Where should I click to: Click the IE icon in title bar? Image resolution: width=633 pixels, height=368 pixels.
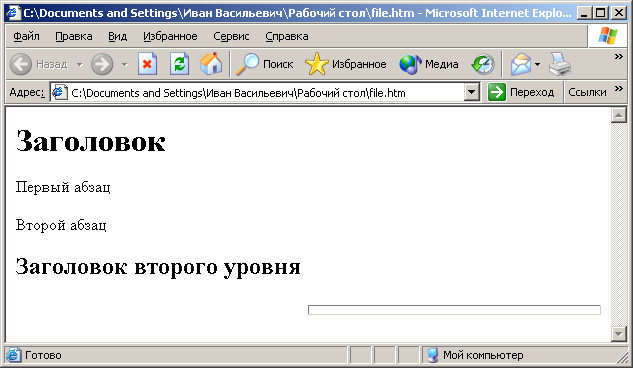point(13,13)
